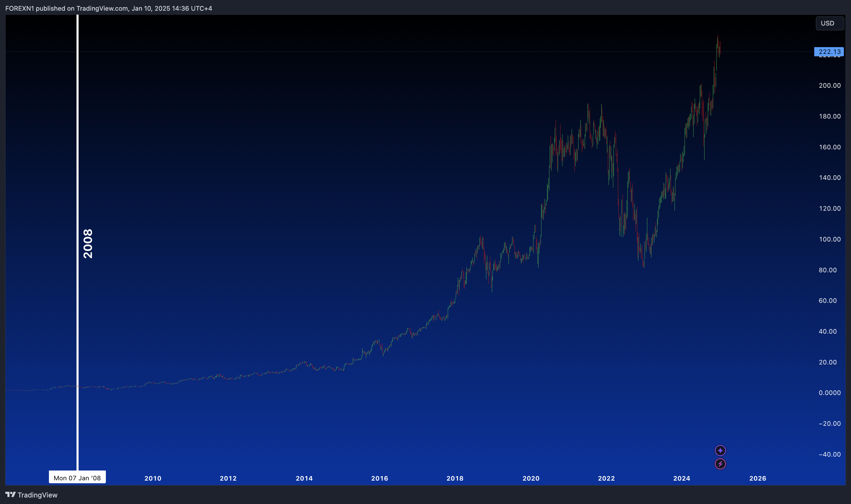Click the 2026 time axis label
Viewport: 851px width, 504px height.
point(758,478)
